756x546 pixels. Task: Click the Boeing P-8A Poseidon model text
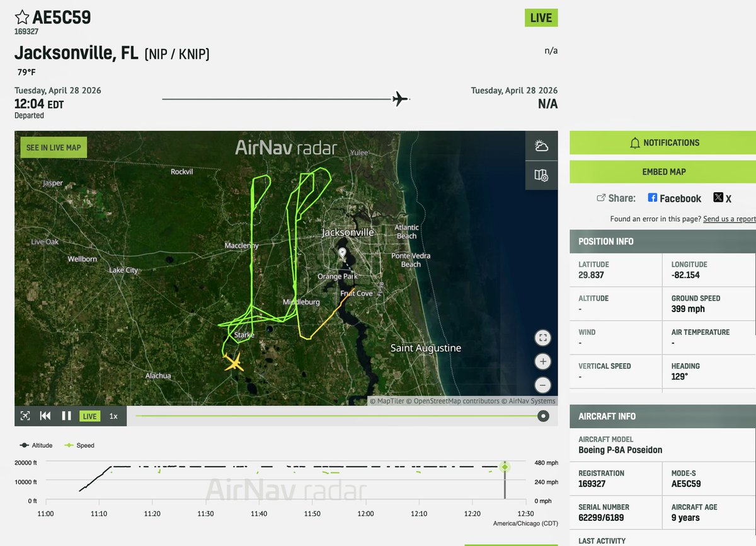click(620, 450)
